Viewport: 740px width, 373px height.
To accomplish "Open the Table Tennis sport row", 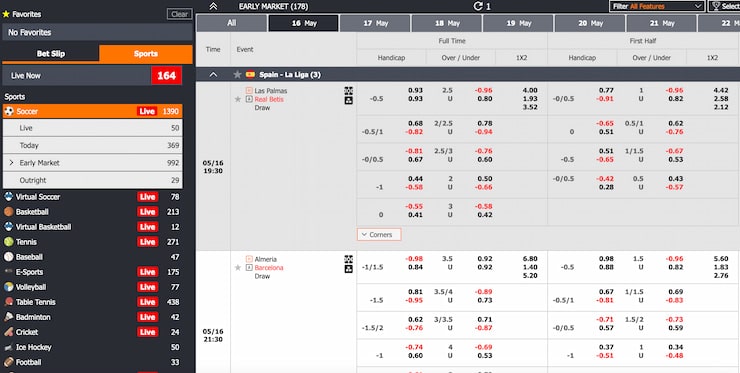I will [92, 302].
